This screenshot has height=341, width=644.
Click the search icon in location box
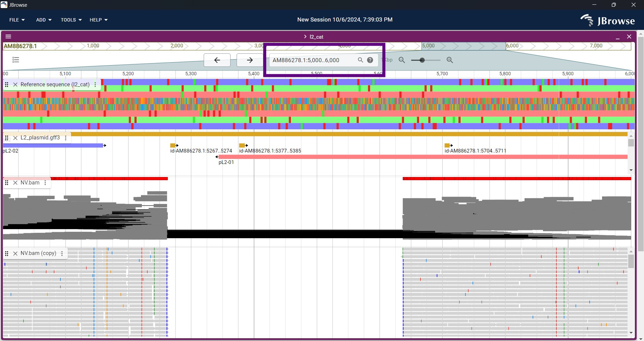pos(360,60)
